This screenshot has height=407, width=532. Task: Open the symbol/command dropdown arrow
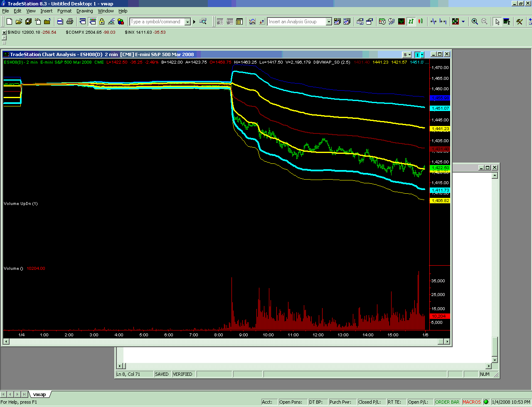pos(187,22)
